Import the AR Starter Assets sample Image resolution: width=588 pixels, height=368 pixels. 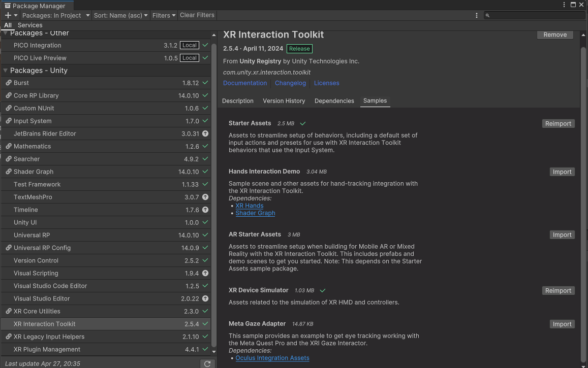pyautogui.click(x=562, y=235)
